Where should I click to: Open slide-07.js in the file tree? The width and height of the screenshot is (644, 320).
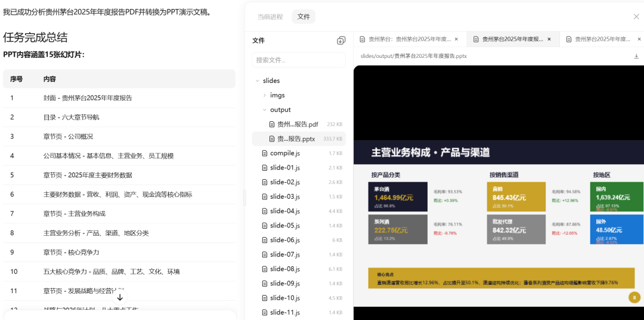click(299, 254)
